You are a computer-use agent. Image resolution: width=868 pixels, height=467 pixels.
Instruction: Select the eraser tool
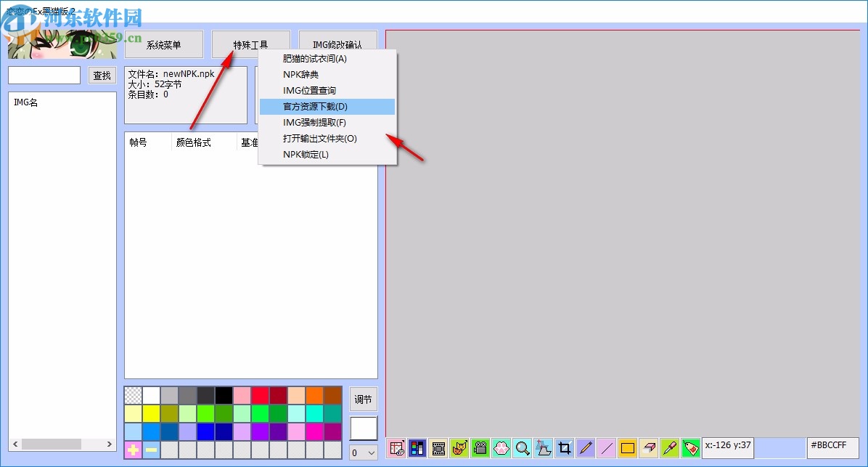[648, 447]
